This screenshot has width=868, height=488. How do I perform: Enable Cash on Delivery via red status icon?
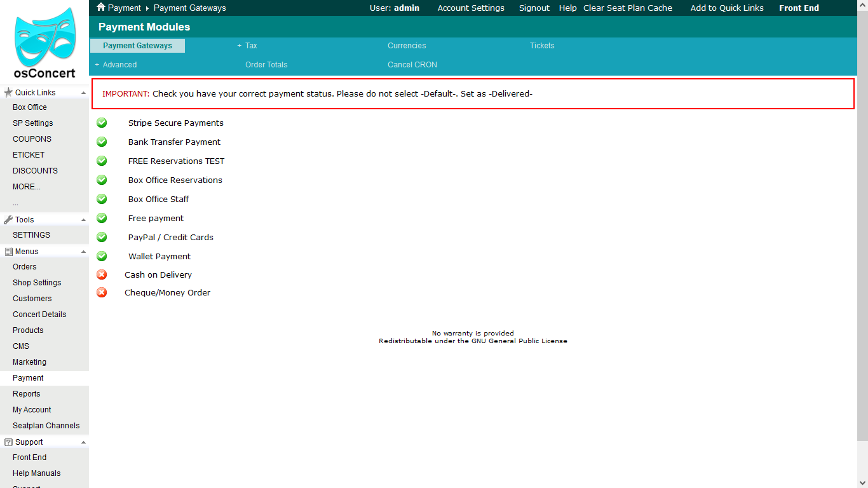tap(102, 274)
